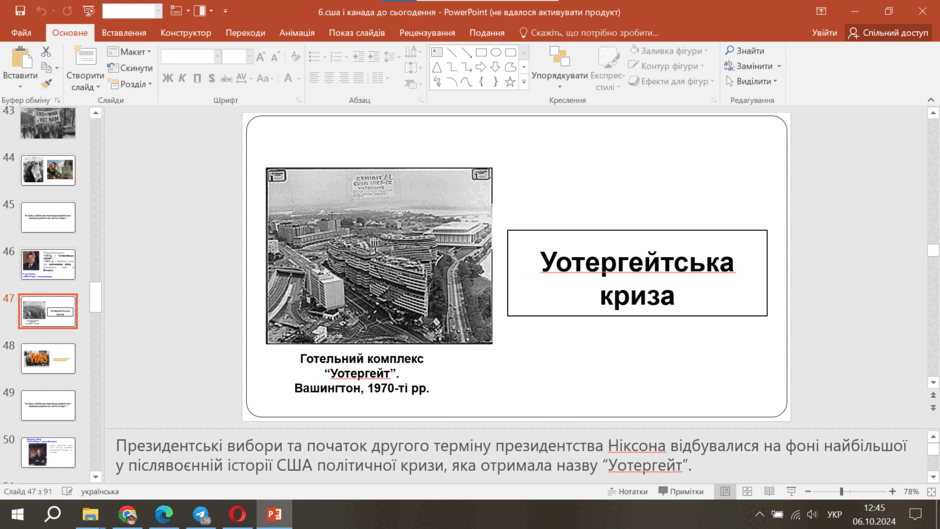The height and width of the screenshot is (529, 940).
Task: Open the Примітки comments button
Action: pos(680,491)
